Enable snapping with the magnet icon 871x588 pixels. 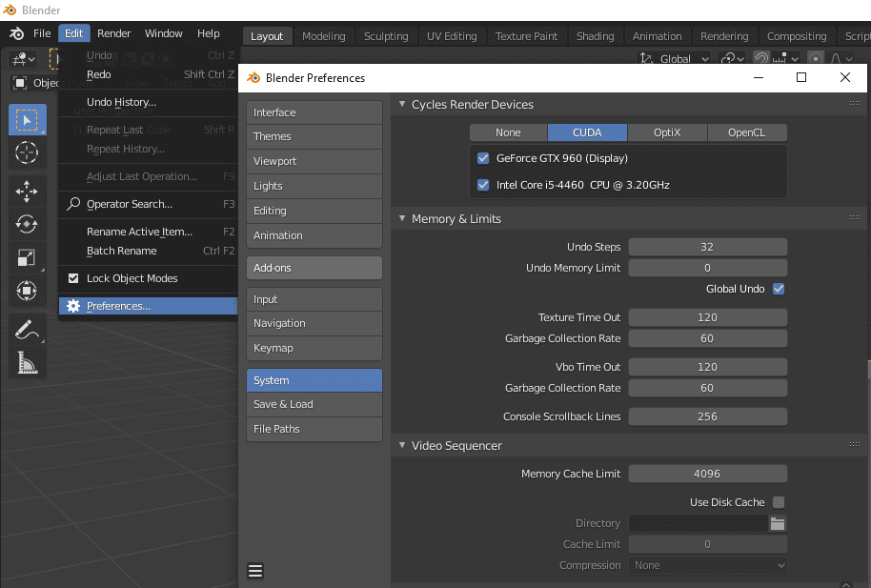point(763,57)
